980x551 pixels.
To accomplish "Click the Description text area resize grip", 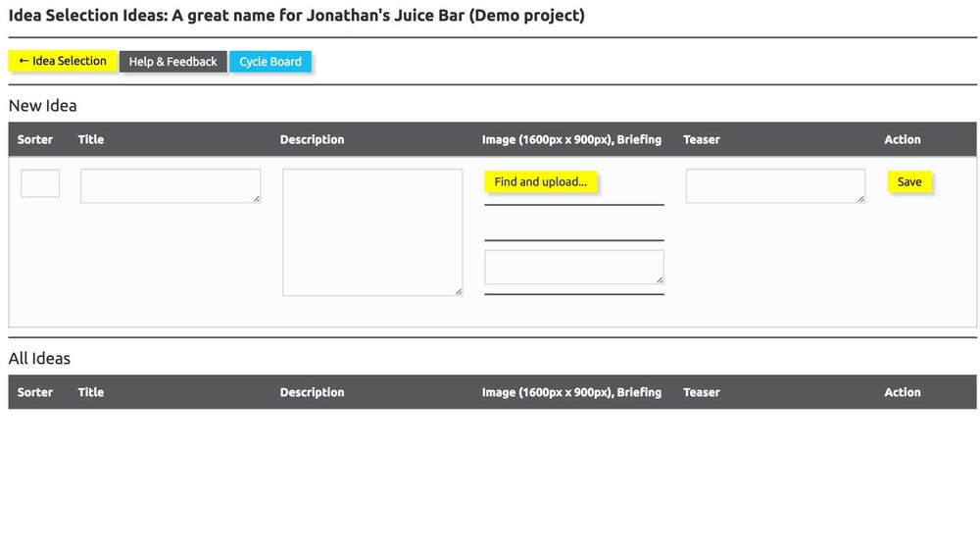I will 459,291.
